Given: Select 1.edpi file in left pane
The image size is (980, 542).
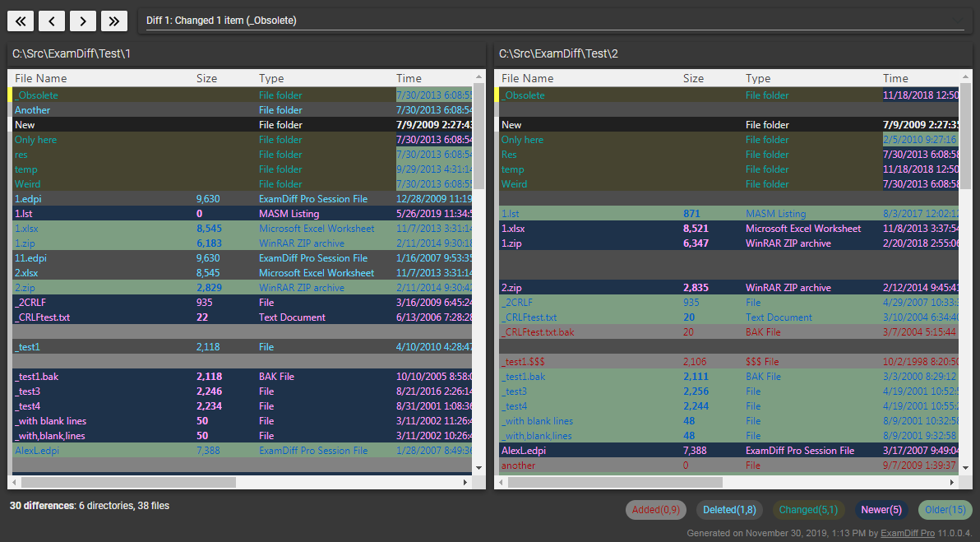Looking at the screenshot, I should pos(241,199).
